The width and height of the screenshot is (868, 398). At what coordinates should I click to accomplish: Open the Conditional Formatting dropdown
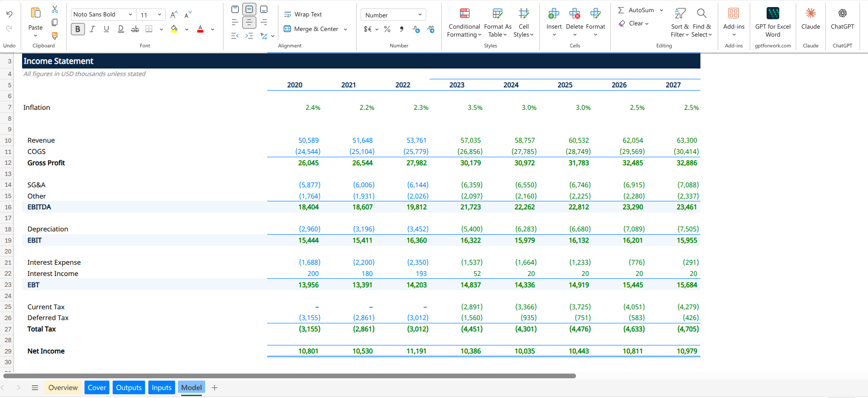point(464,22)
